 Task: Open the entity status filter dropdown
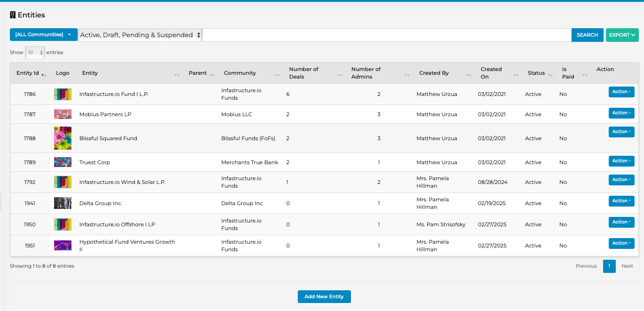pyautogui.click(x=140, y=35)
